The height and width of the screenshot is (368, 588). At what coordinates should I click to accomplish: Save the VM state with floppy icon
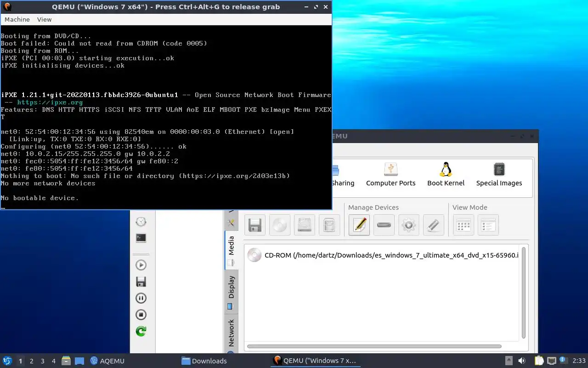[x=141, y=282]
